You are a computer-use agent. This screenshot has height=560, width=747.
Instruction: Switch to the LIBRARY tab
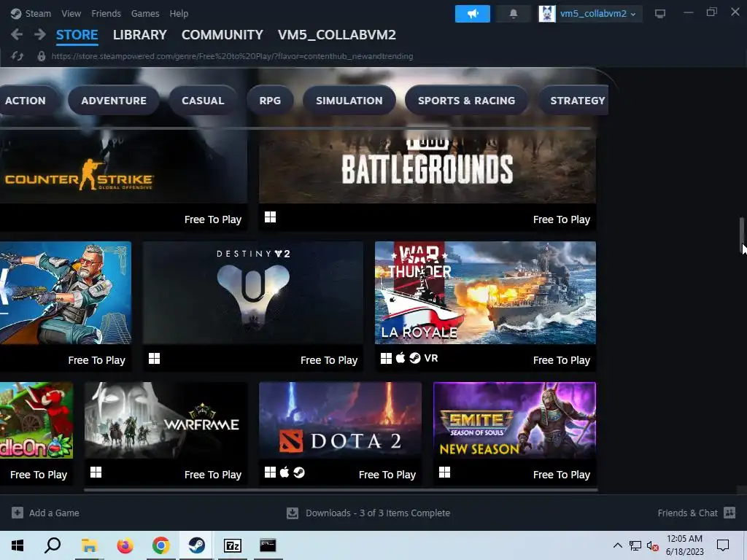point(139,35)
